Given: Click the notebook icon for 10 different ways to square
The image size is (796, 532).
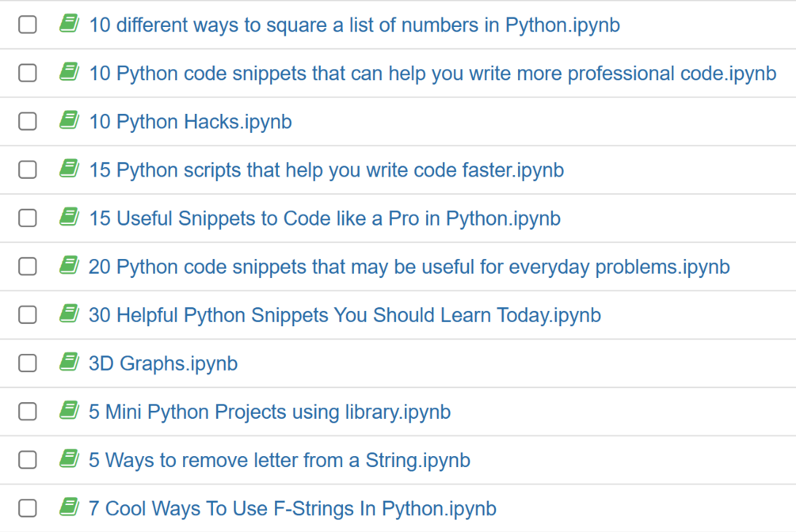Looking at the screenshot, I should [69, 25].
